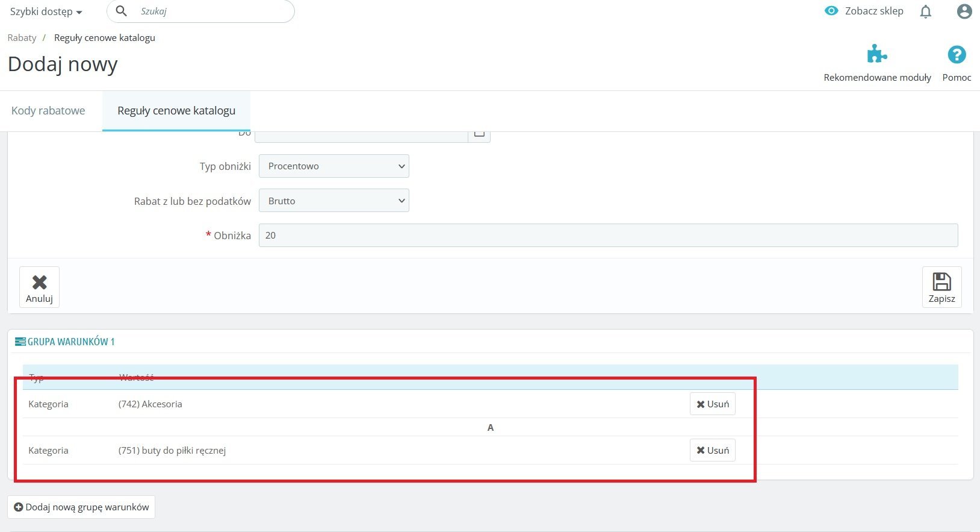Click the Do date input field
The width and height of the screenshot is (980, 532).
(x=361, y=136)
